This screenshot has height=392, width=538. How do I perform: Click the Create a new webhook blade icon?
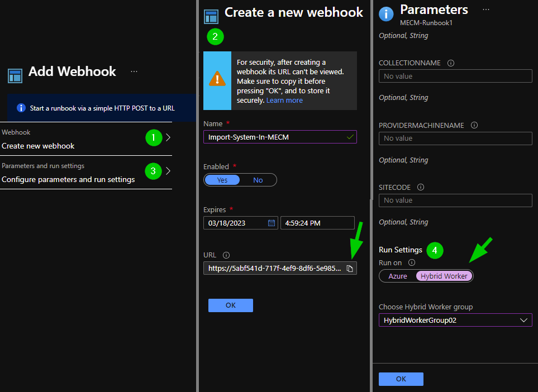click(x=211, y=16)
